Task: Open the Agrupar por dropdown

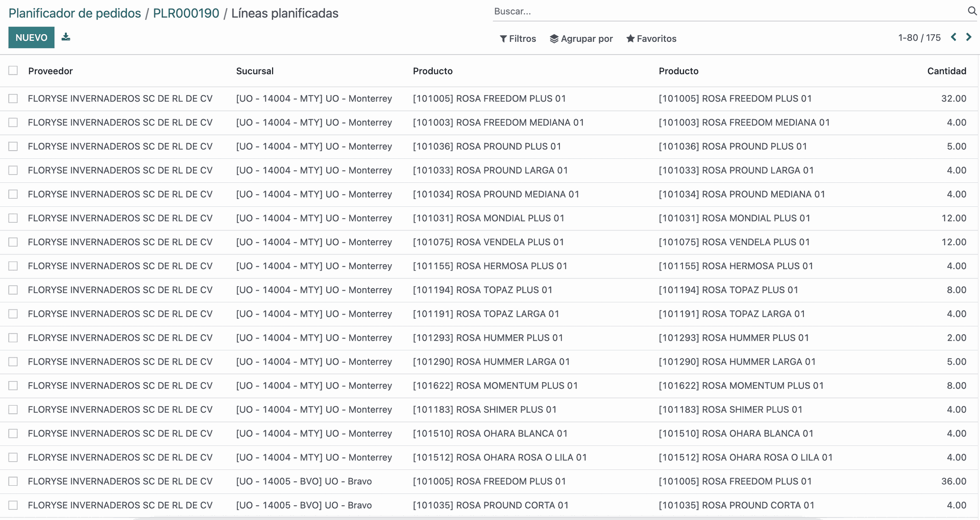Action: pyautogui.click(x=581, y=39)
